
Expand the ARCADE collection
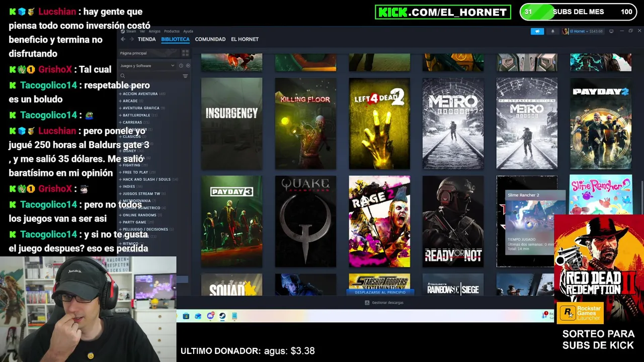click(131, 101)
